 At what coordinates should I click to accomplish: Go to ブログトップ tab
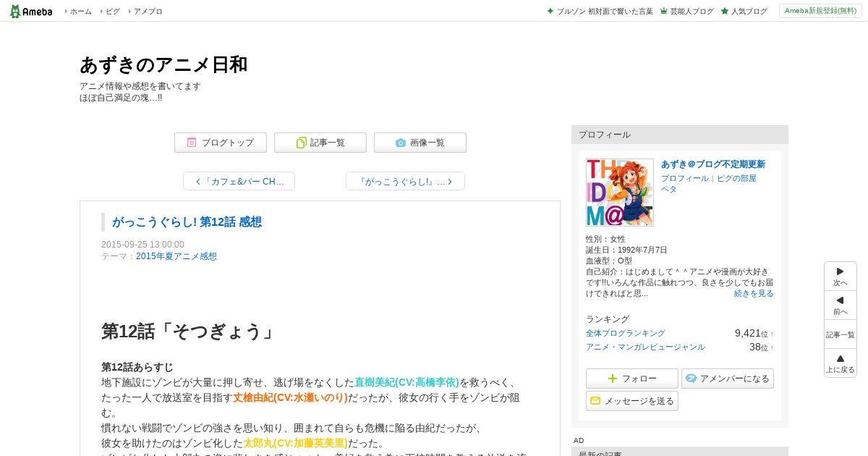pyautogui.click(x=221, y=143)
